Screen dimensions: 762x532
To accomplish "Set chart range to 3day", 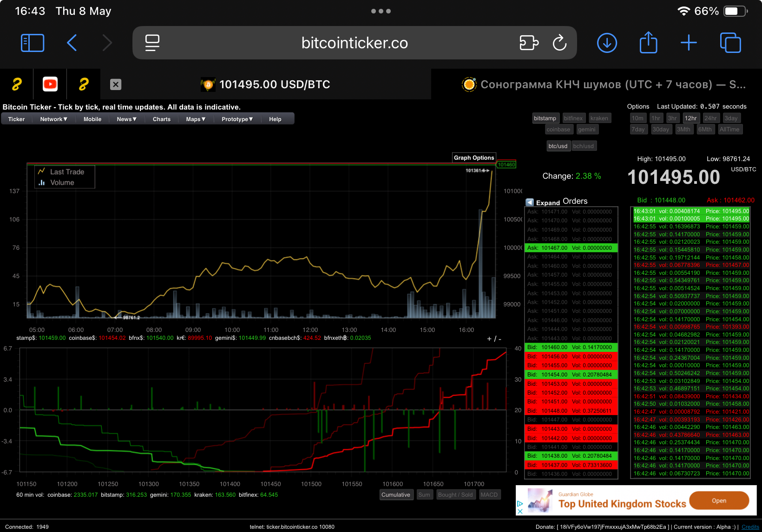I will (x=731, y=118).
